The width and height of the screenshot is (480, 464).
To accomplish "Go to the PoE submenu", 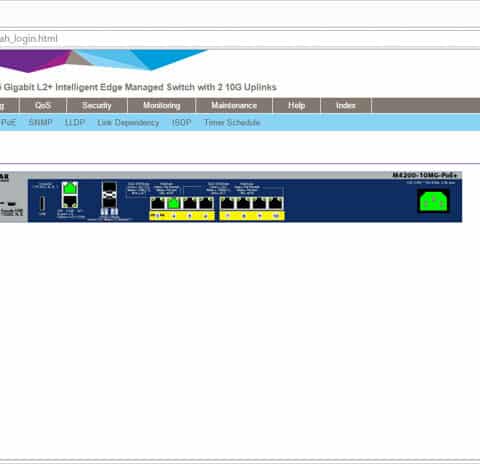I will coord(8,123).
